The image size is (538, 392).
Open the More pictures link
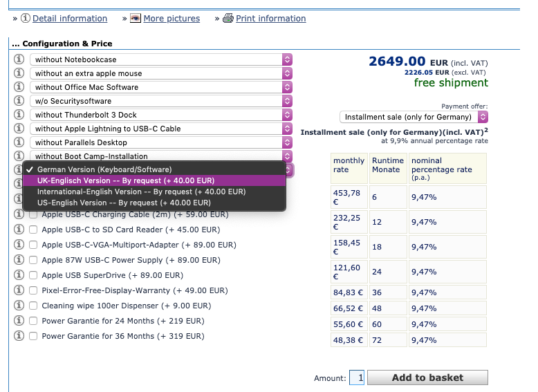171,19
